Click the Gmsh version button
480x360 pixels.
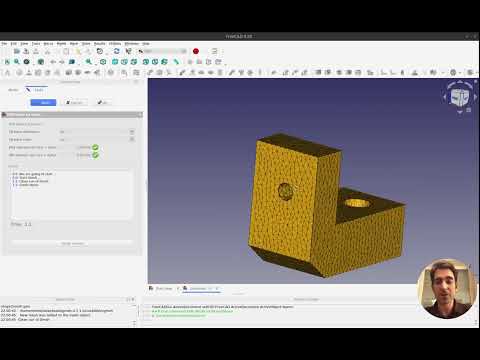pyautogui.click(x=72, y=244)
